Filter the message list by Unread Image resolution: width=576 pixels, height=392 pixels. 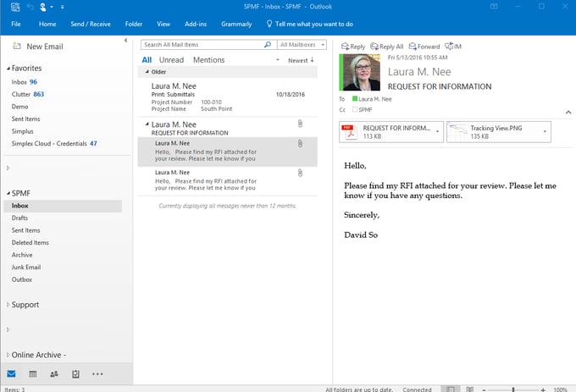(171, 60)
